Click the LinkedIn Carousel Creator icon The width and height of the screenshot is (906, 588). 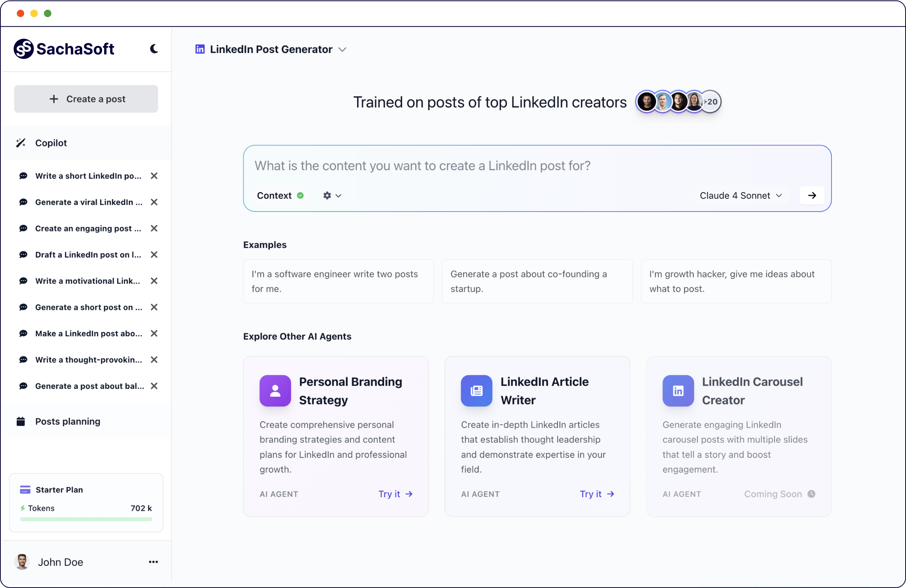pyautogui.click(x=678, y=391)
